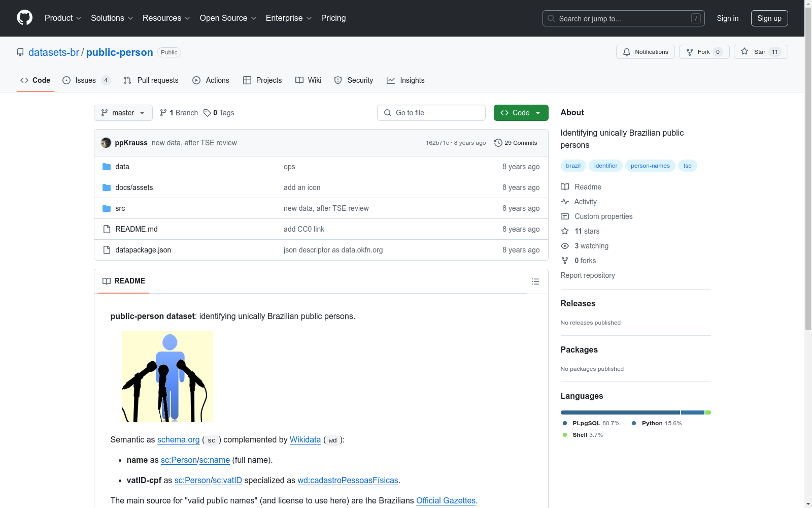Click the schema.org link in README
This screenshot has width=812, height=508.
pos(179,440)
